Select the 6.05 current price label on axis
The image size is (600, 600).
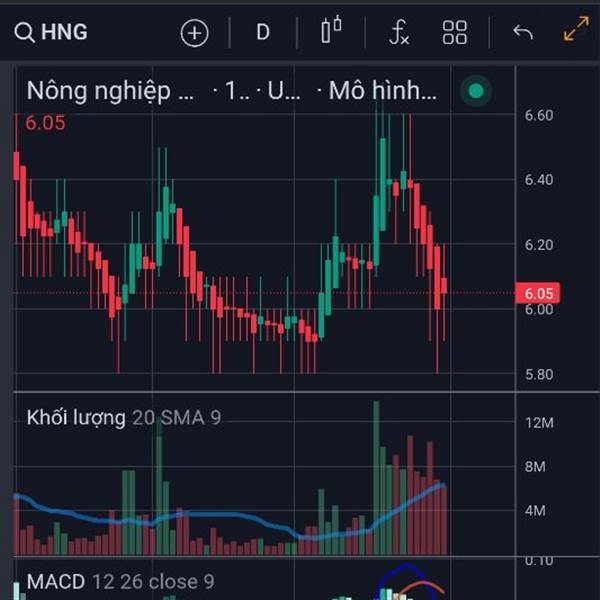(538, 293)
